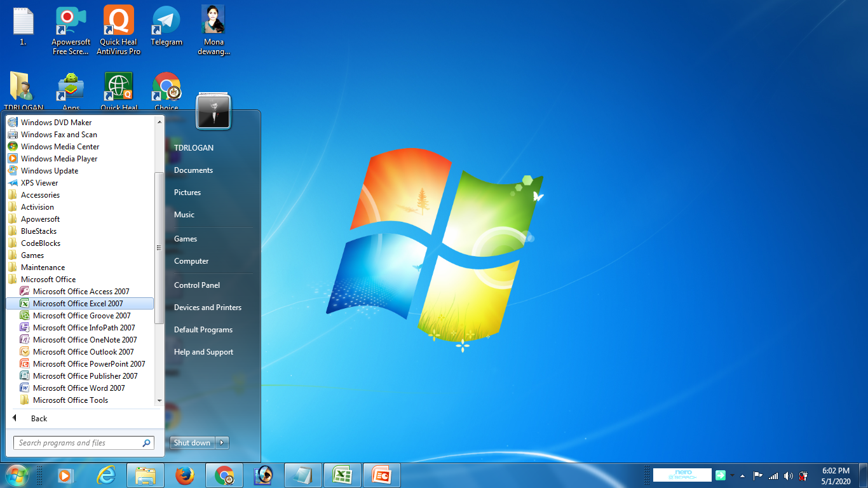Open Documents from the Start menu
The width and height of the screenshot is (868, 488).
193,170
